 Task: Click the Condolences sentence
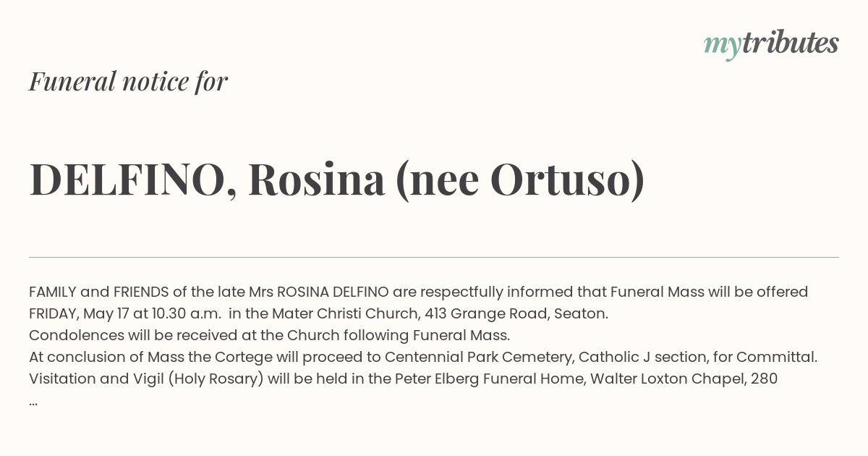[x=269, y=335]
